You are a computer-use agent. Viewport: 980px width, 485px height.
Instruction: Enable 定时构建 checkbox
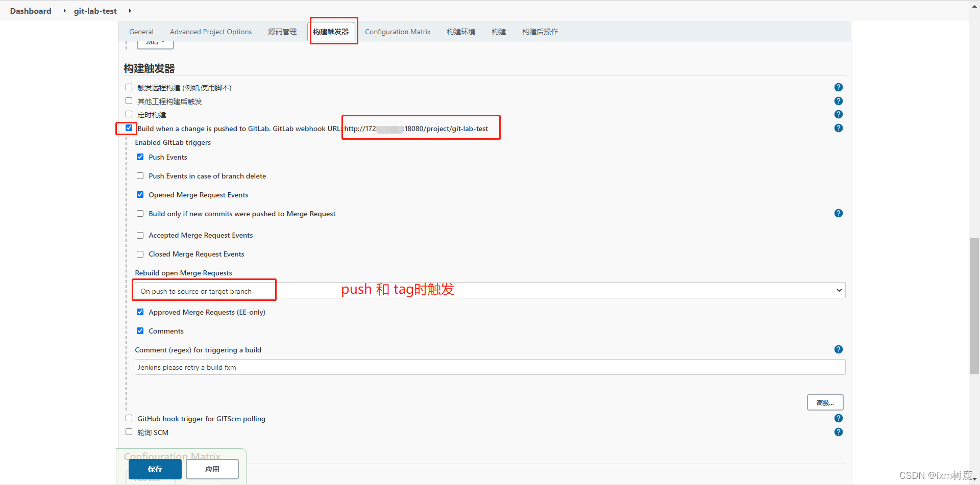pos(129,114)
